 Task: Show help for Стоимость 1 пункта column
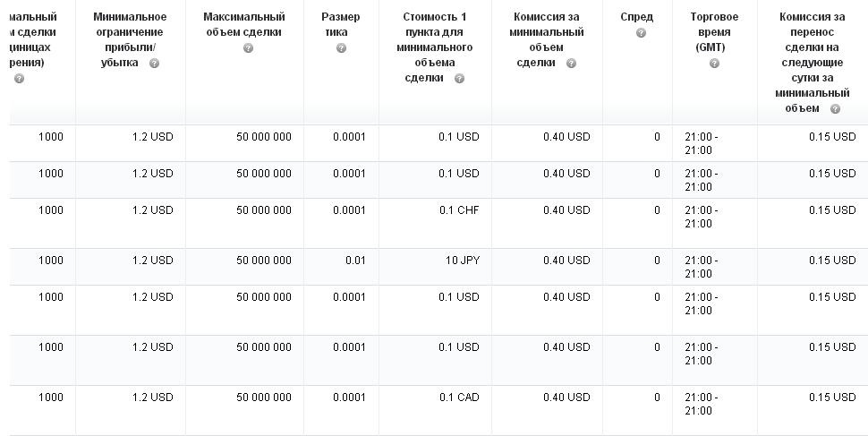[x=460, y=79]
